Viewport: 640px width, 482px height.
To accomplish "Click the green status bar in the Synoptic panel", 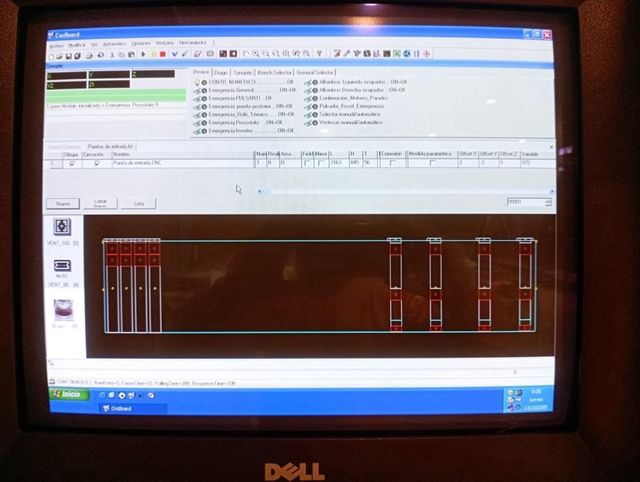I will click(116, 96).
